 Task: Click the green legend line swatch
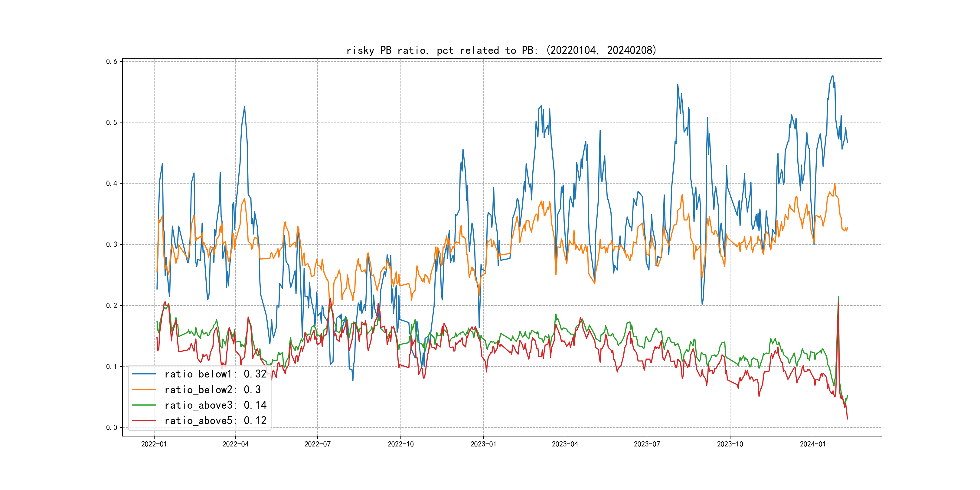pos(144,405)
